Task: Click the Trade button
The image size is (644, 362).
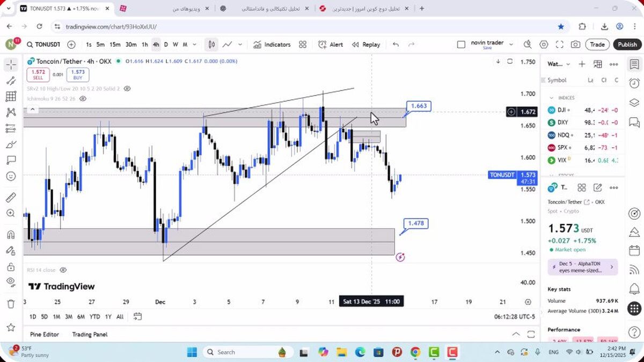Action: click(597, 45)
